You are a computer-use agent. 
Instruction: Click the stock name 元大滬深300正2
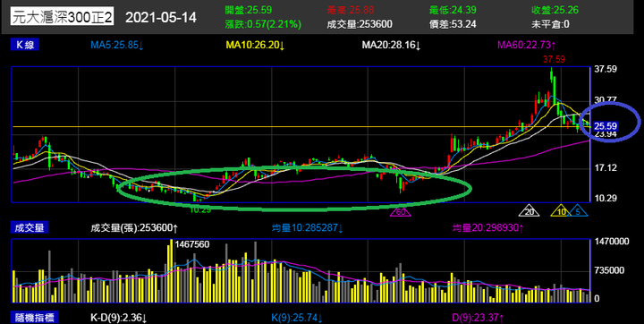point(62,17)
